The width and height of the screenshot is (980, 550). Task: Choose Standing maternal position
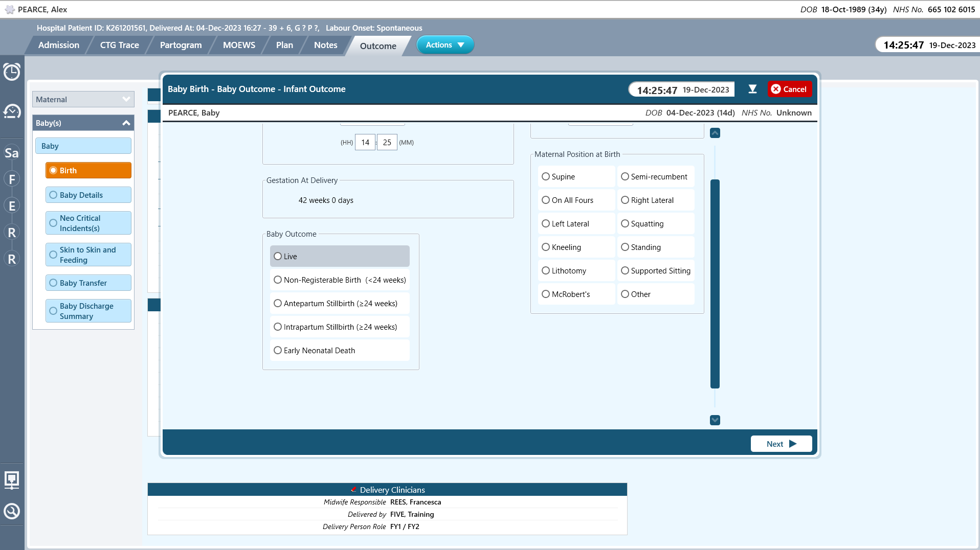coord(656,247)
